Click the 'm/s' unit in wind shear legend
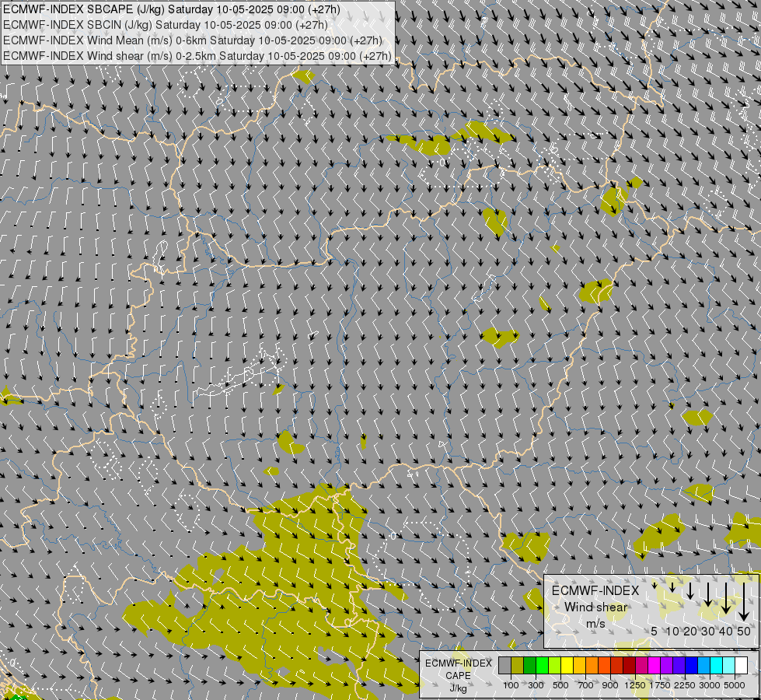 [x=596, y=623]
